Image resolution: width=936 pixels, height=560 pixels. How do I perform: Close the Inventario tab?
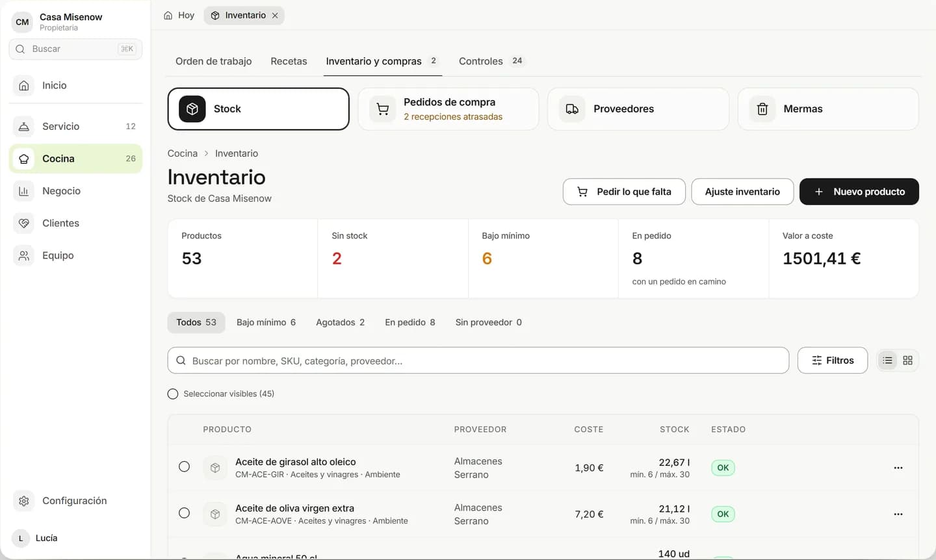[275, 16]
